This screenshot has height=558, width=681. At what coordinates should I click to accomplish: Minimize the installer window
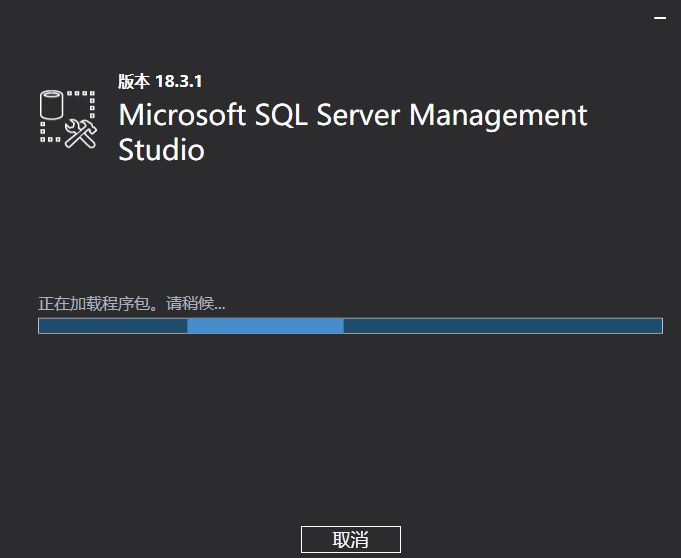(660, 18)
